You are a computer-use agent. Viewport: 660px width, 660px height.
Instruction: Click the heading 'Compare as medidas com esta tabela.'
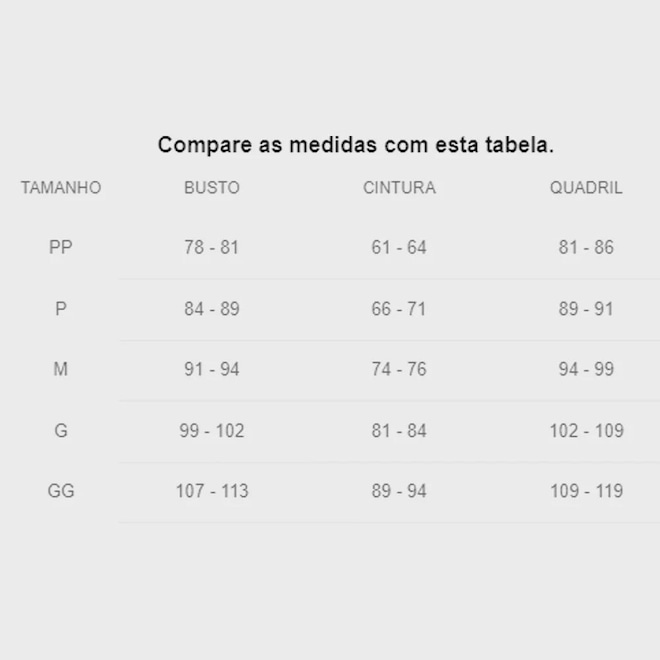(x=355, y=145)
